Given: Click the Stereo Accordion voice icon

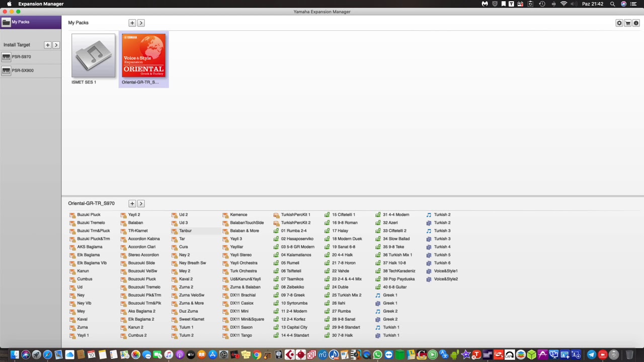Looking at the screenshot, I should point(123,255).
